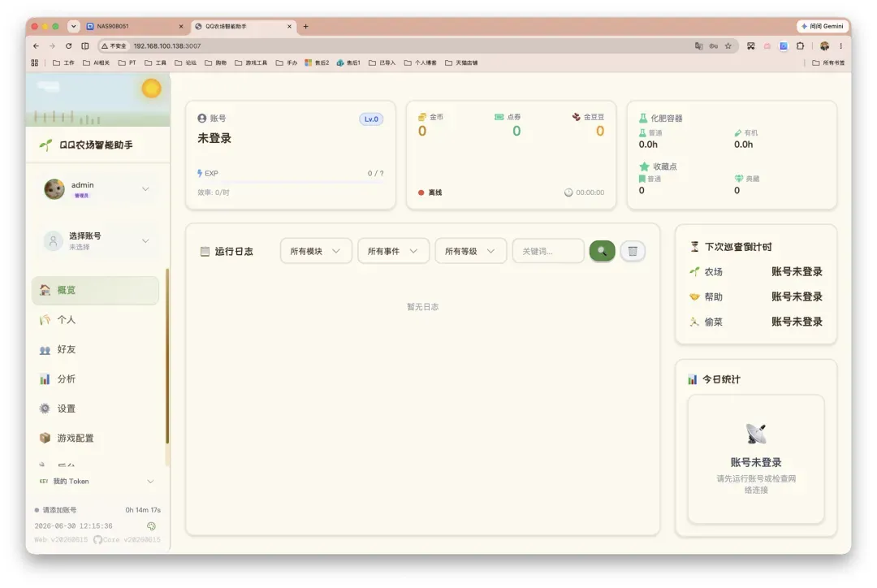Click the 点券 coupon icon

point(499,117)
